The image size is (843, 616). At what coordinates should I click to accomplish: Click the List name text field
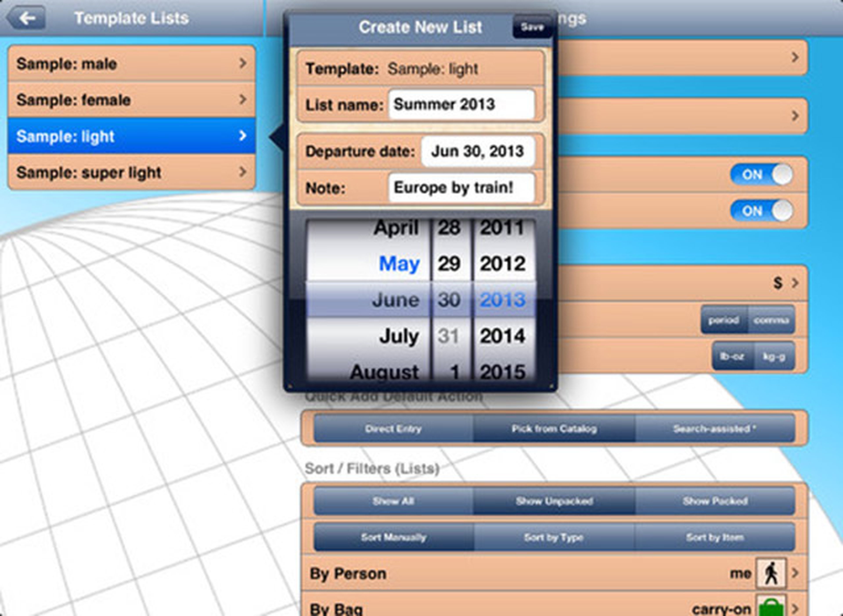pos(461,104)
